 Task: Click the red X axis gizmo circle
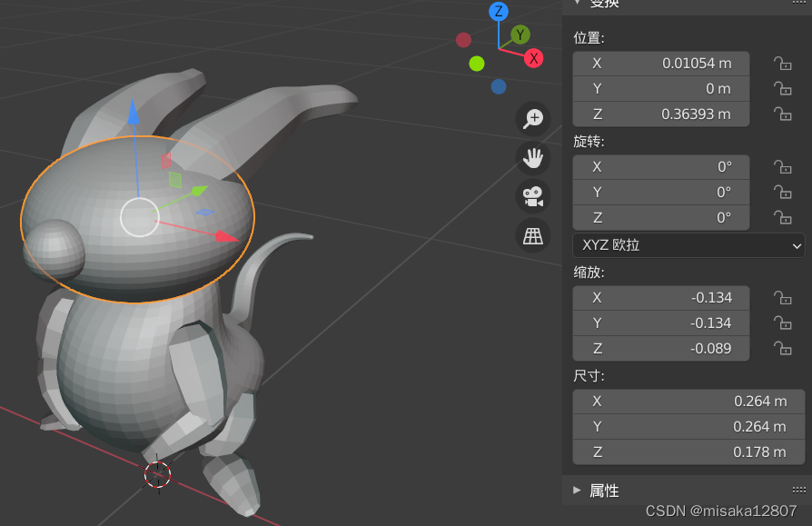pyautogui.click(x=533, y=58)
